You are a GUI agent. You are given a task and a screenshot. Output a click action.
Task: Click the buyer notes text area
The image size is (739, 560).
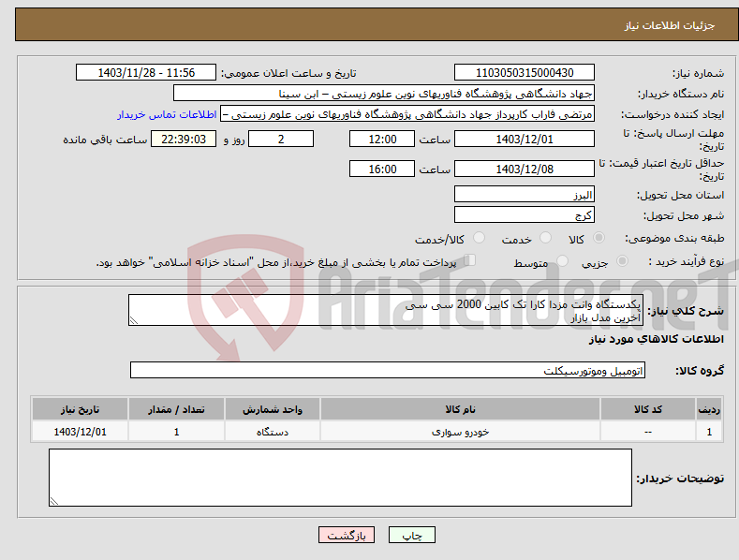point(340,478)
